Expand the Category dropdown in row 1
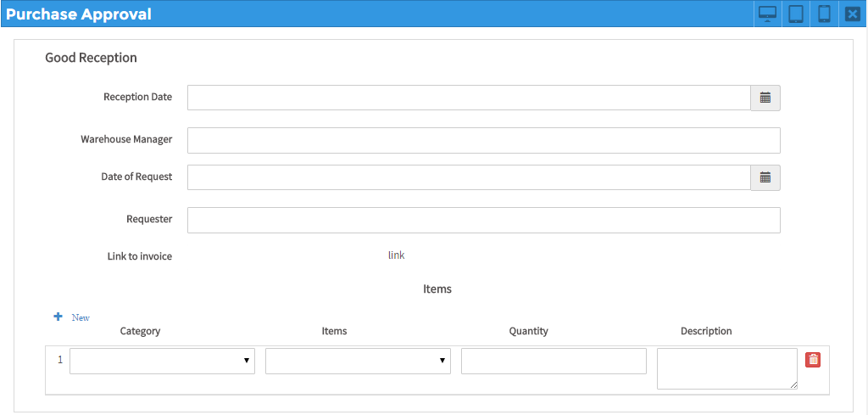This screenshot has width=868, height=415. click(162, 361)
